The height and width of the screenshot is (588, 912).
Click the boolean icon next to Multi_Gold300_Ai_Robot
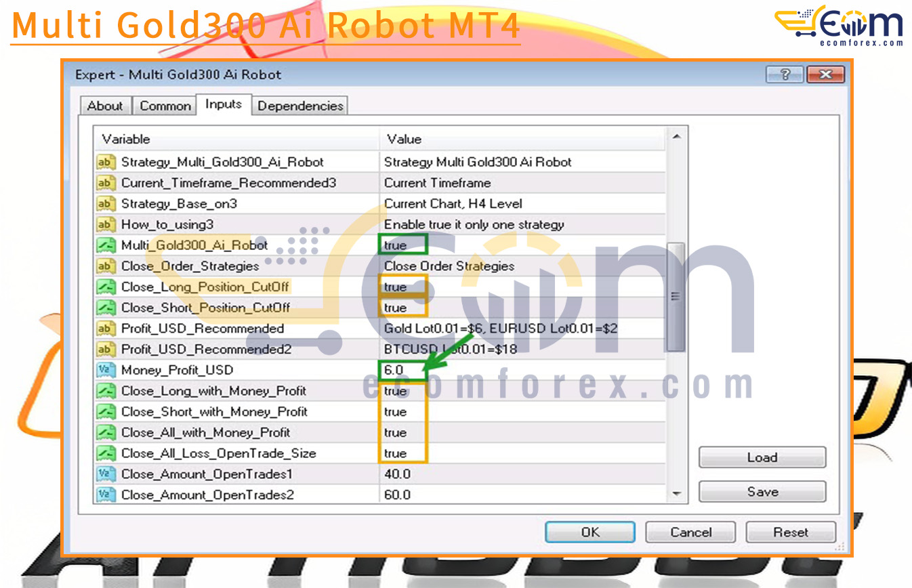tap(105, 246)
